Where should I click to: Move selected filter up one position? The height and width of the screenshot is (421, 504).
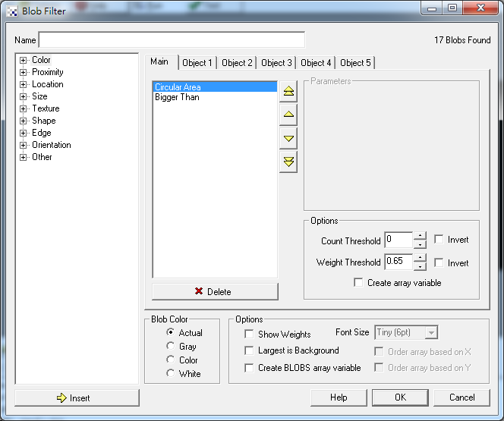[x=288, y=115]
